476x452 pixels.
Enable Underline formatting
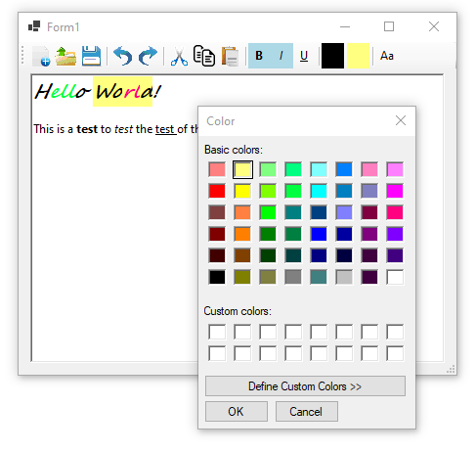click(304, 56)
